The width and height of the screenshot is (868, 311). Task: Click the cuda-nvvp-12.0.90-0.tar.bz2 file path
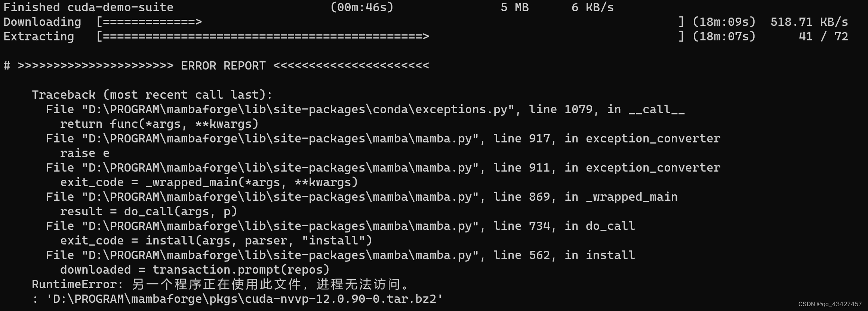[244, 299]
